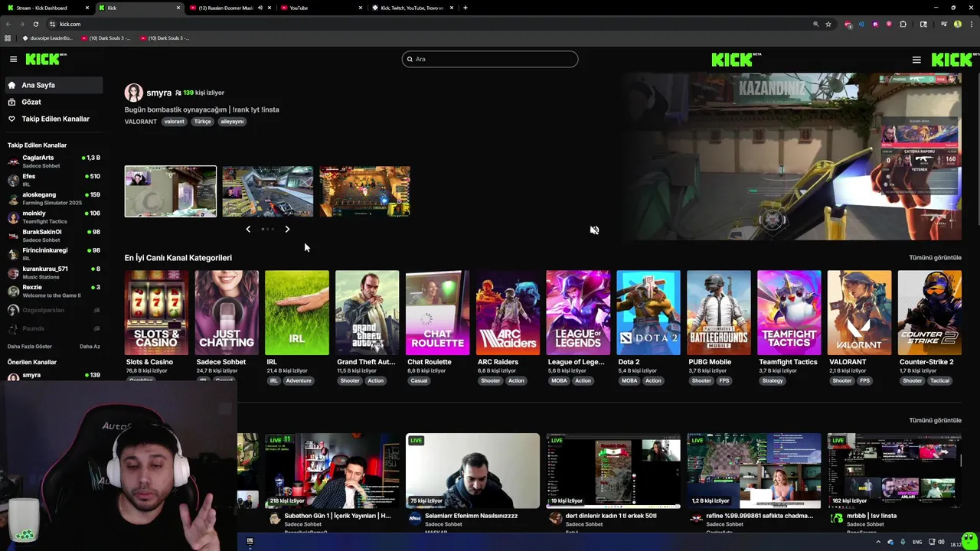Open the hamburger menu above Ana Sayfa
980x551 pixels.
pyautogui.click(x=13, y=59)
